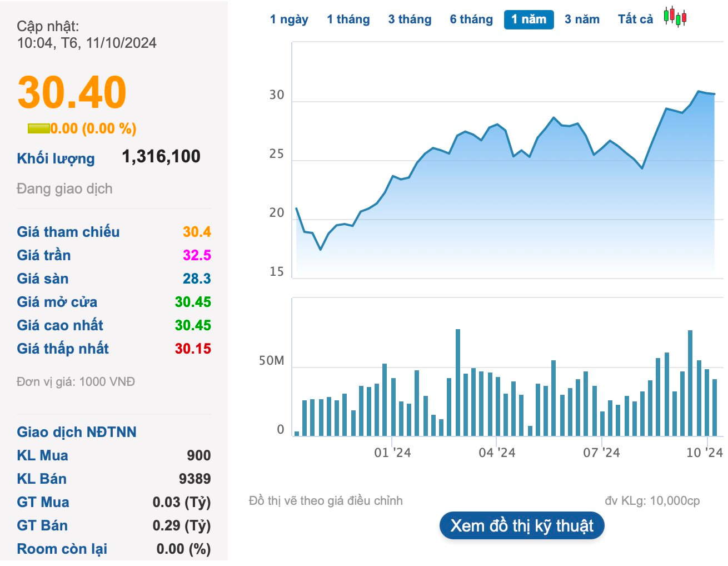
Task: Click the reference price value 30.4
Action: (197, 232)
